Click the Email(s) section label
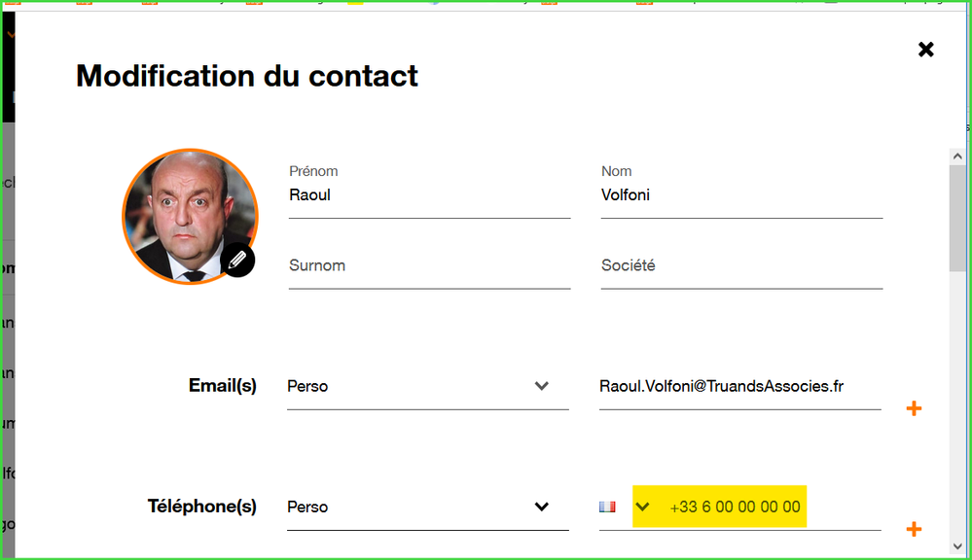Screen dimensions: 972x560 (x=223, y=386)
